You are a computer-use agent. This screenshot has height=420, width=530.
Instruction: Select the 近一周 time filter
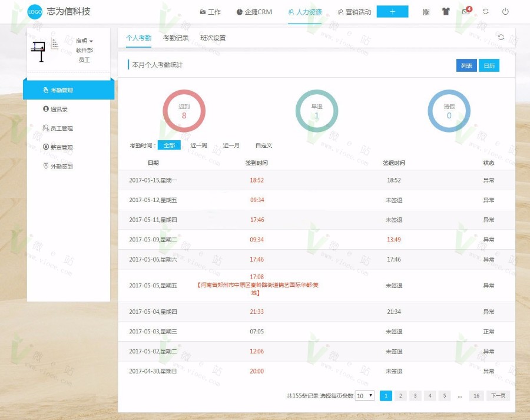199,145
